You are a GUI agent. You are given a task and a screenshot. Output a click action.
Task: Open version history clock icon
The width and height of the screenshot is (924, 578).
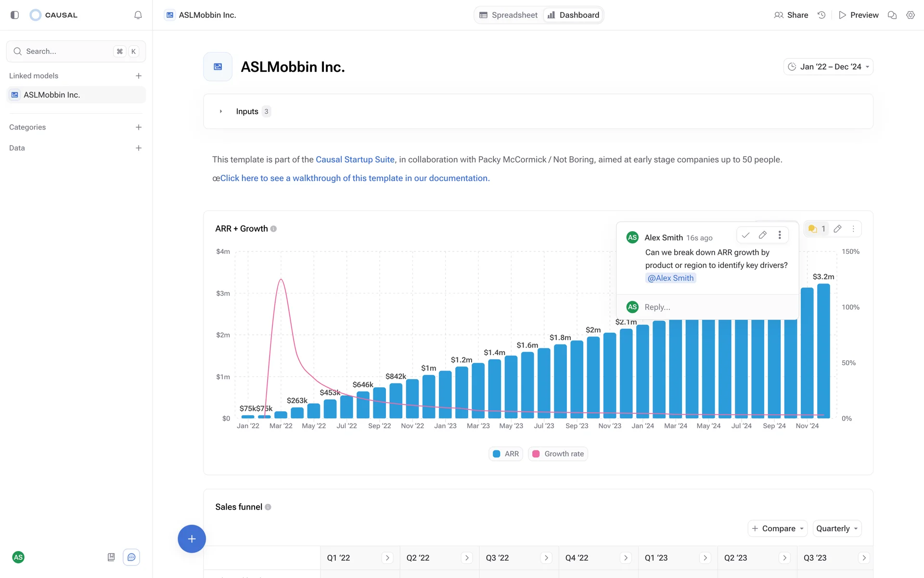pos(821,15)
